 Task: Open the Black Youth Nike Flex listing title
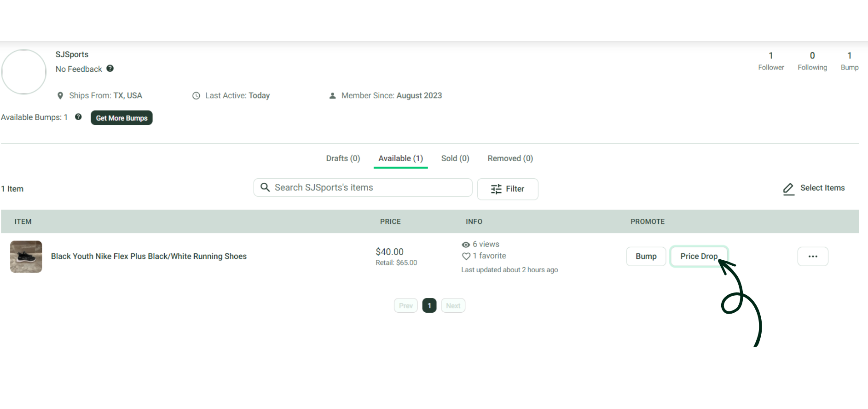[x=149, y=257]
